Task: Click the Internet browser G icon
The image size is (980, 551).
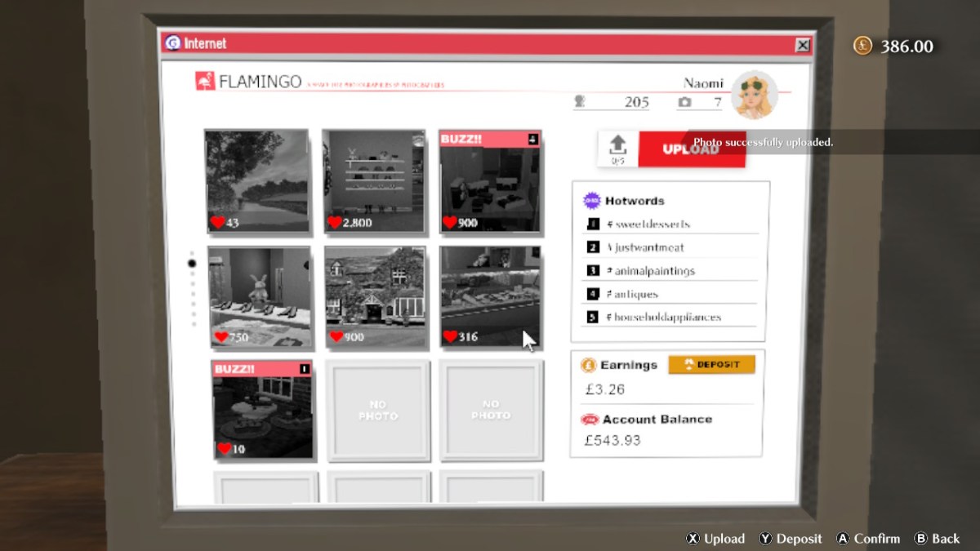Action: (x=172, y=43)
